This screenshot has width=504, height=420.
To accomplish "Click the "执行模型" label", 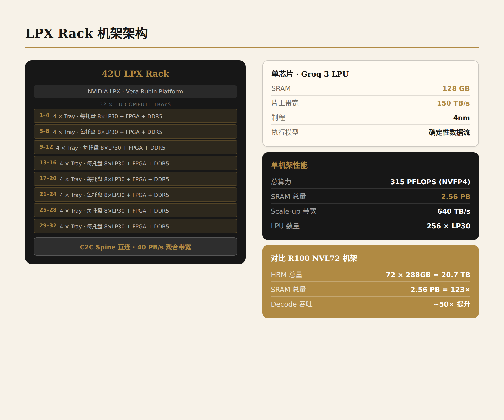I will coord(285,133).
